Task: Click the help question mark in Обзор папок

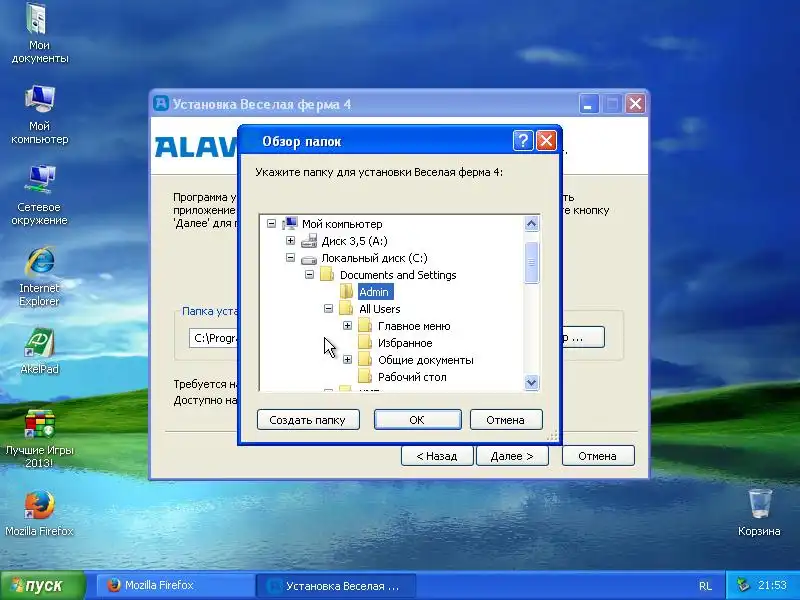Action: tap(523, 140)
